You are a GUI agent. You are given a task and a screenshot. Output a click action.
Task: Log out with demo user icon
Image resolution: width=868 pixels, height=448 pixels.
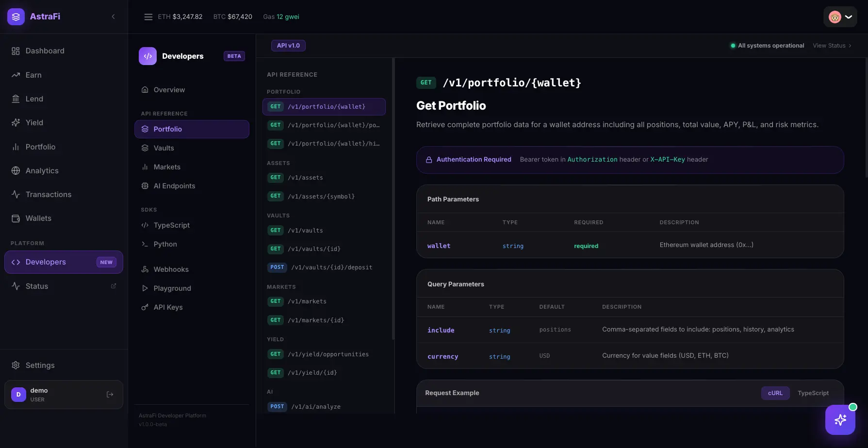110,395
